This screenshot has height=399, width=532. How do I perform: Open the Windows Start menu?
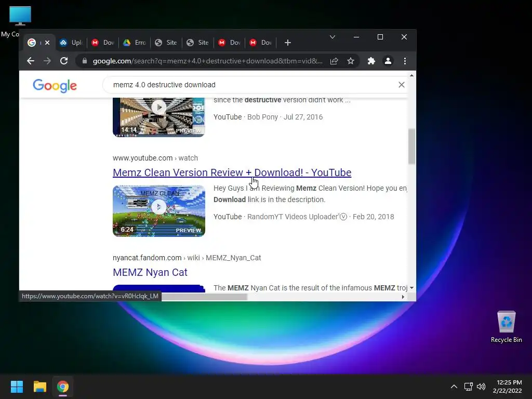[17, 387]
